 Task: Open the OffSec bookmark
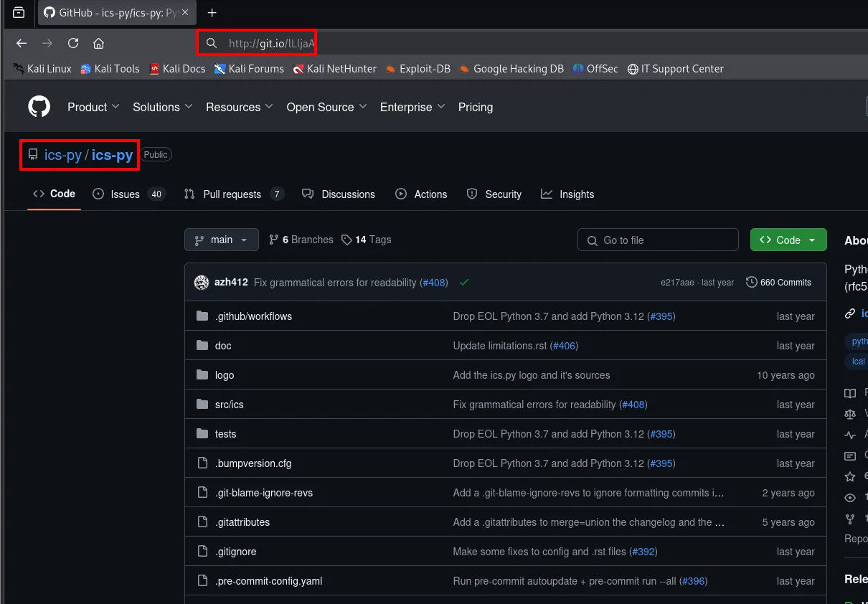[x=595, y=69]
